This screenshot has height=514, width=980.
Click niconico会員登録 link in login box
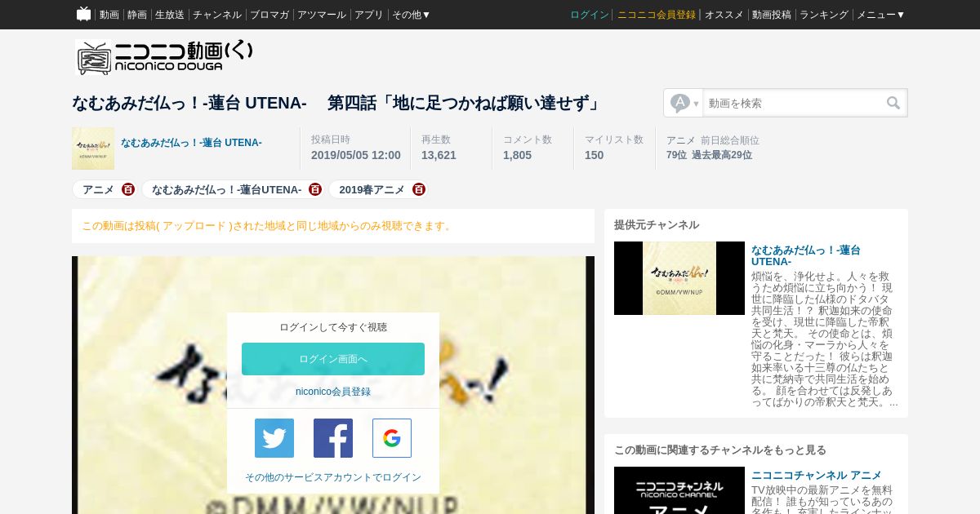333,392
